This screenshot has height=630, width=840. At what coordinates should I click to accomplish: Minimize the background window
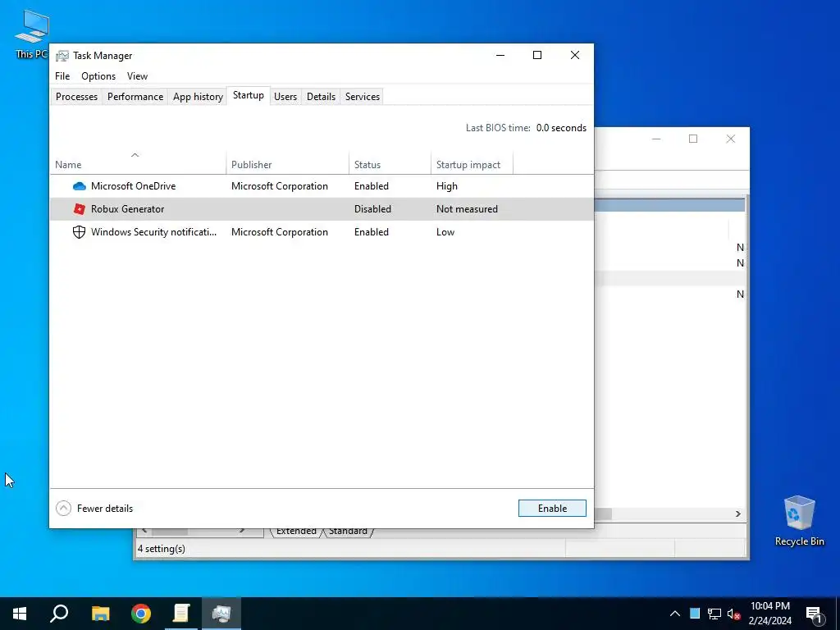pyautogui.click(x=656, y=139)
